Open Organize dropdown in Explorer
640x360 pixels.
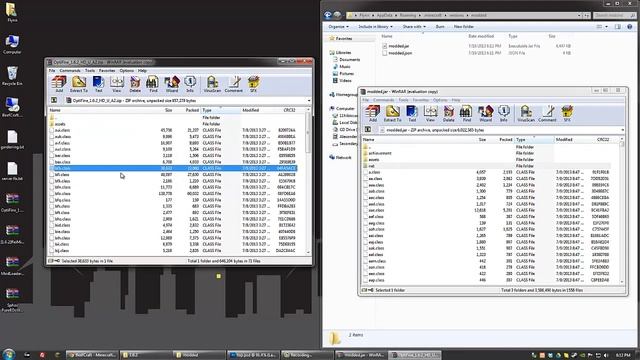point(338,27)
